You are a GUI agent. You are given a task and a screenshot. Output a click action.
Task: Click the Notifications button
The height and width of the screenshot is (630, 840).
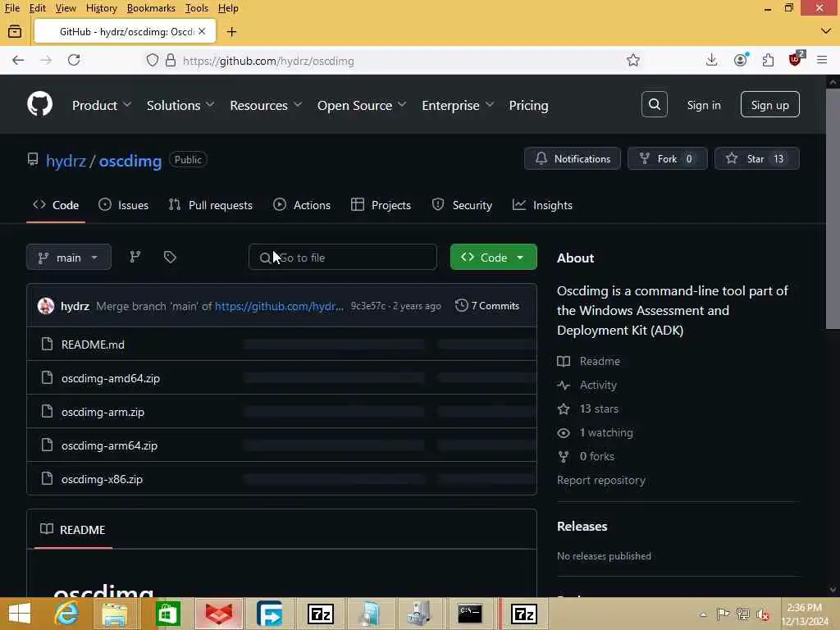(x=572, y=158)
